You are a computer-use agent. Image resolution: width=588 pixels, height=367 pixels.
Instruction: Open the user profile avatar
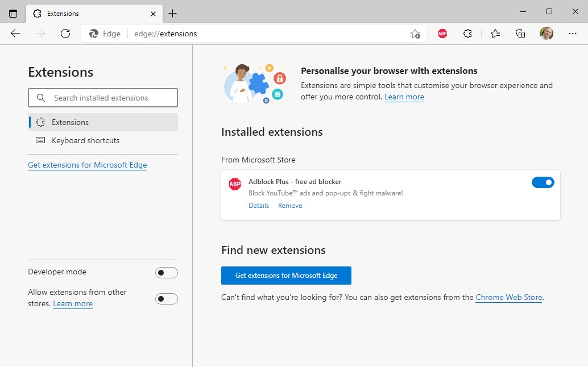click(546, 34)
